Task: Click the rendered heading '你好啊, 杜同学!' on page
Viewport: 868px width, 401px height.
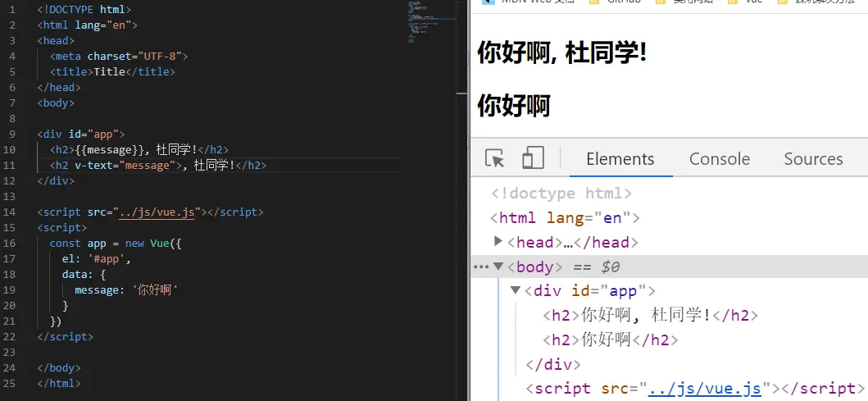Action: pos(561,54)
